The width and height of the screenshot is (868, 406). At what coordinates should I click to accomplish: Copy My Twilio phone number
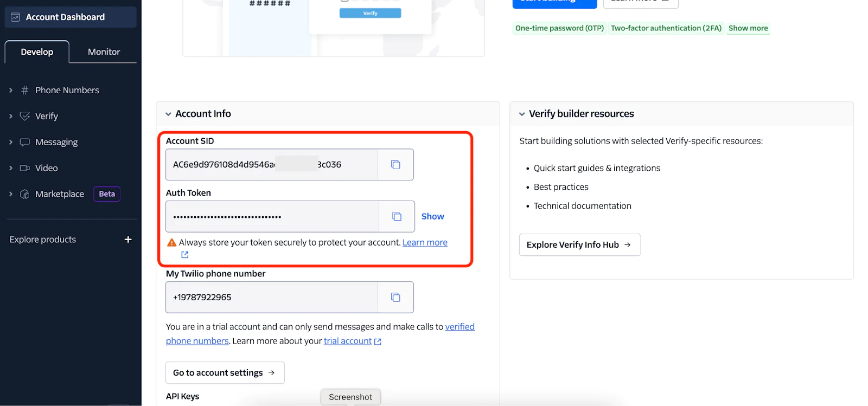click(395, 298)
